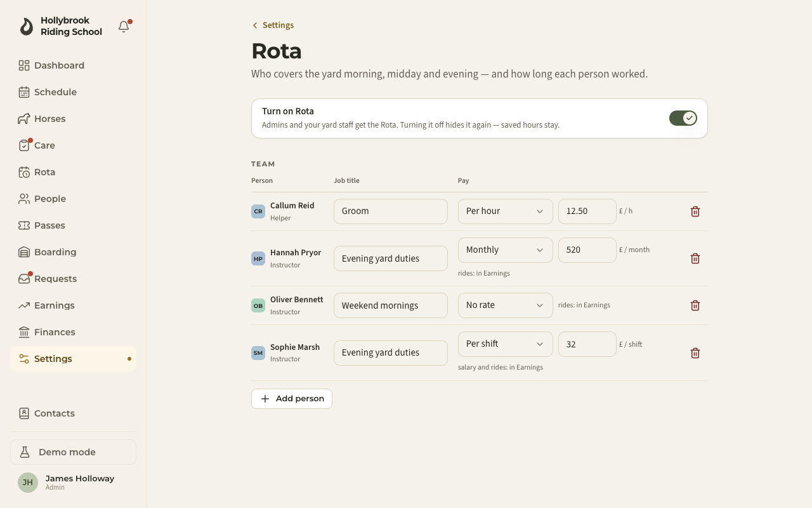Edit Sophie Marsh's job title field
The image size is (812, 508).
tap(391, 353)
